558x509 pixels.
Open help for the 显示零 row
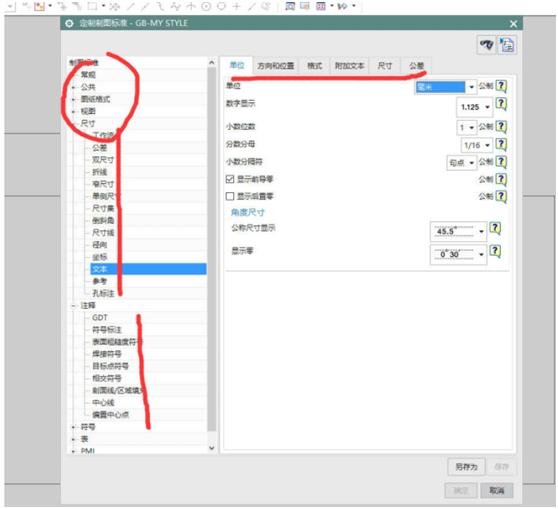[495, 251]
